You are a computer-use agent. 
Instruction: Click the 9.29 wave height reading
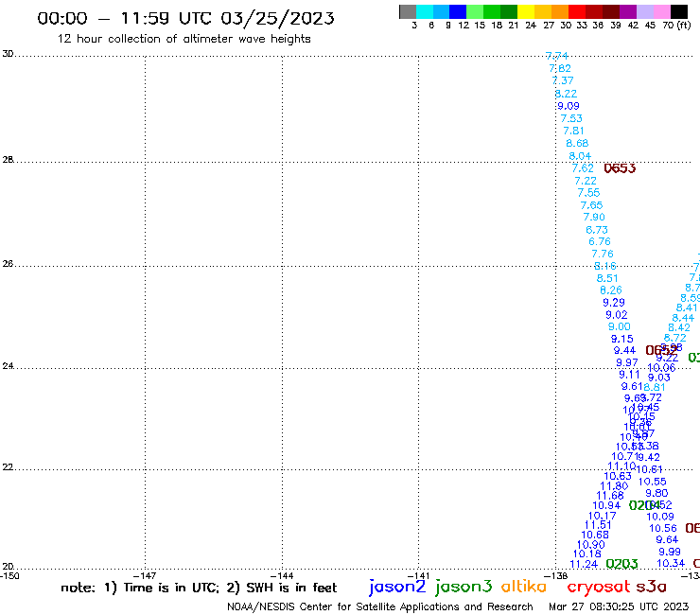point(614,303)
